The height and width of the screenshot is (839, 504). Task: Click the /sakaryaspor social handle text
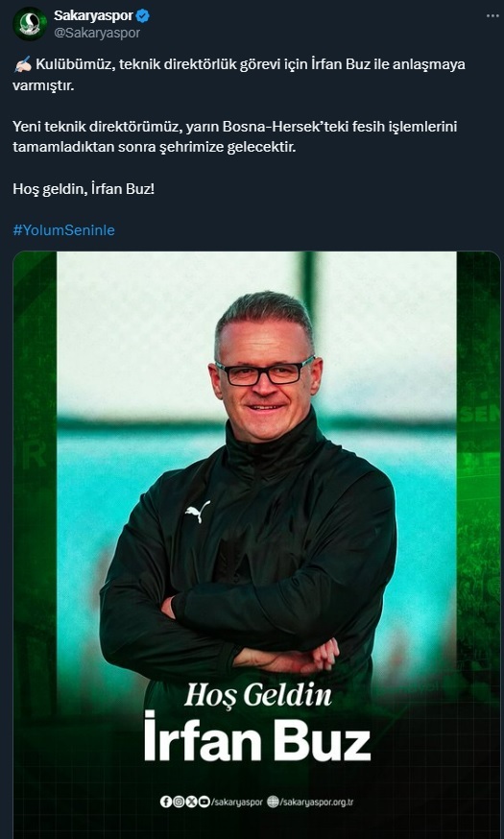pyautogui.click(x=237, y=803)
